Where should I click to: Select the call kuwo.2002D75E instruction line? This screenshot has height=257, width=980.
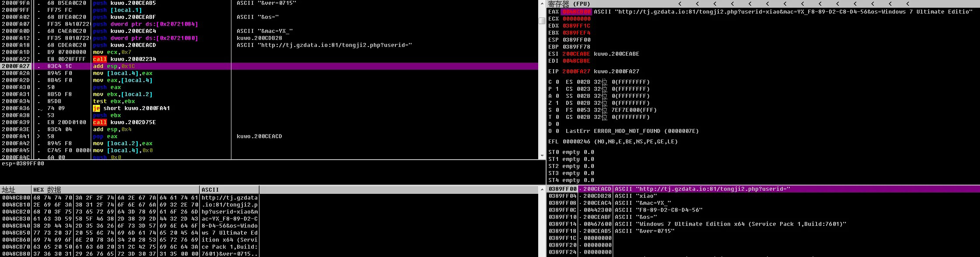coord(124,122)
